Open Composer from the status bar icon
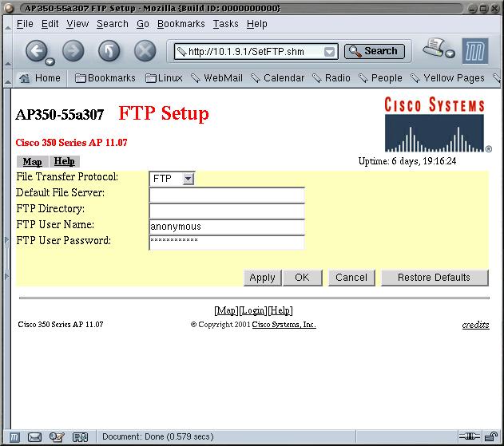Image resolution: width=504 pixels, height=446 pixels. pyautogui.click(x=57, y=437)
